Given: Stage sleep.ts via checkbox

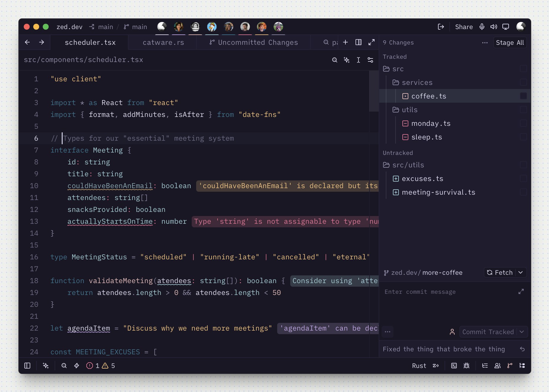Looking at the screenshot, I should (523, 137).
